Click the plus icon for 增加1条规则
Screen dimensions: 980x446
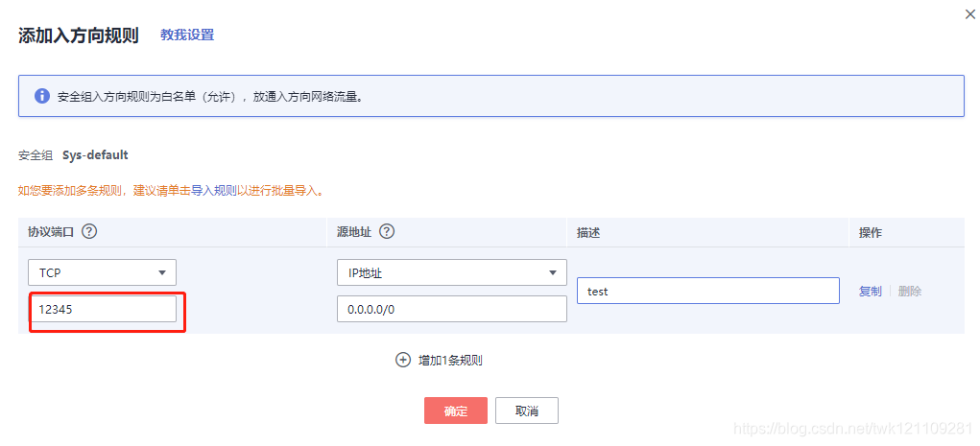[x=403, y=360]
